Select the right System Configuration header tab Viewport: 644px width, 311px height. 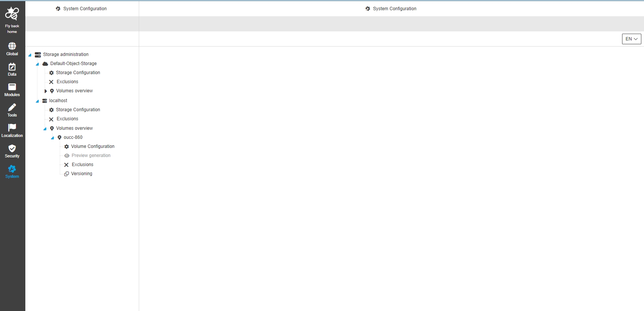coord(391,9)
